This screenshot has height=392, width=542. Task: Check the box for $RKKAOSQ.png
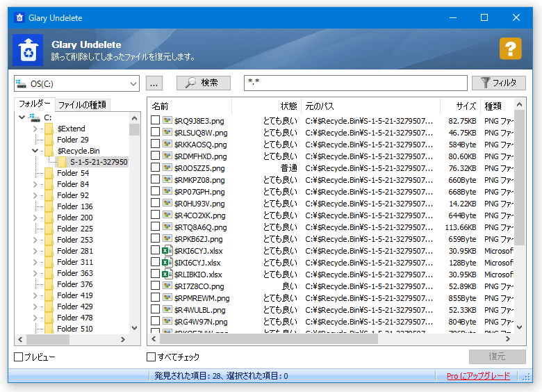point(155,144)
